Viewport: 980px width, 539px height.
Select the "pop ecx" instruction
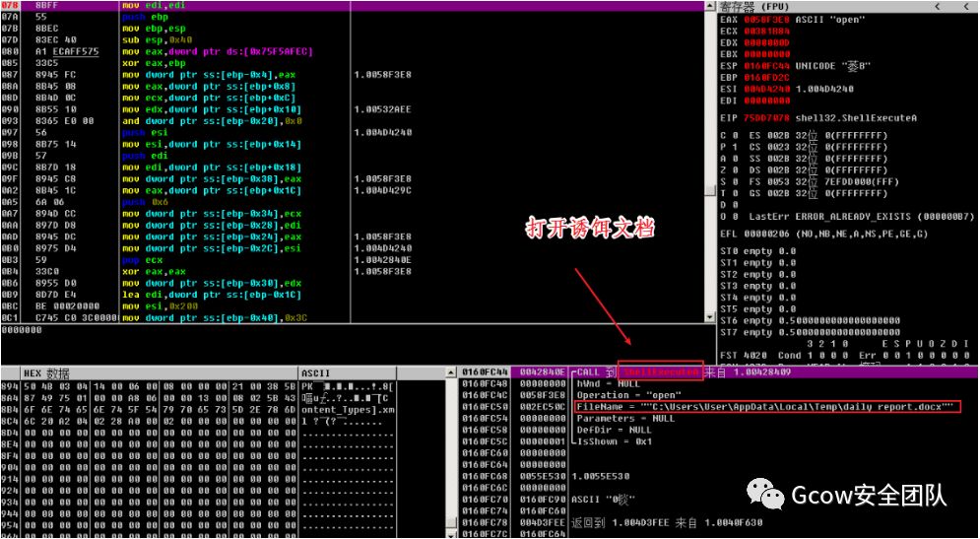[x=143, y=260]
